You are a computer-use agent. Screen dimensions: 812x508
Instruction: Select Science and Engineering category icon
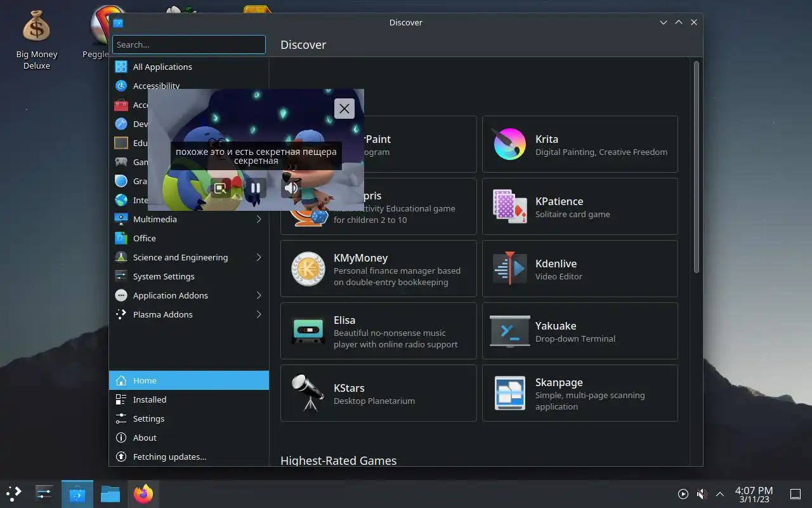[121, 257]
